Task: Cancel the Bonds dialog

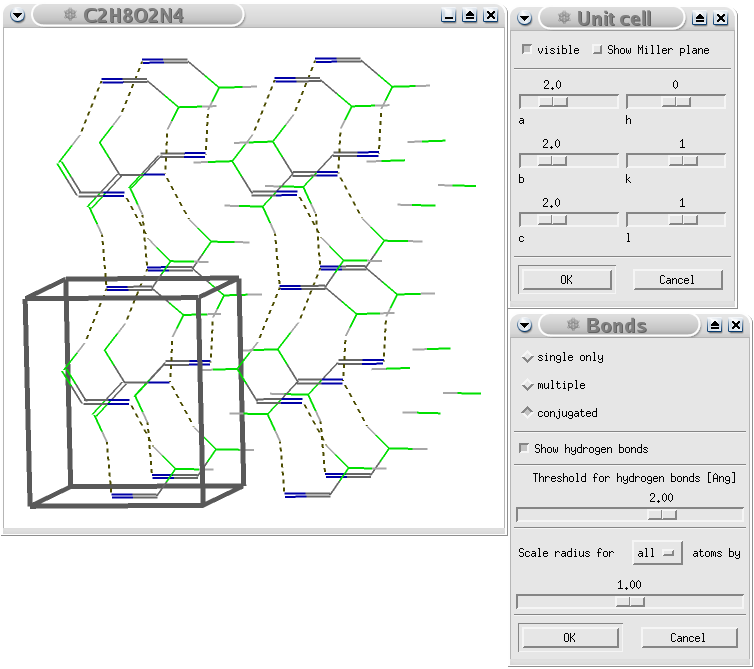Action: (687, 637)
